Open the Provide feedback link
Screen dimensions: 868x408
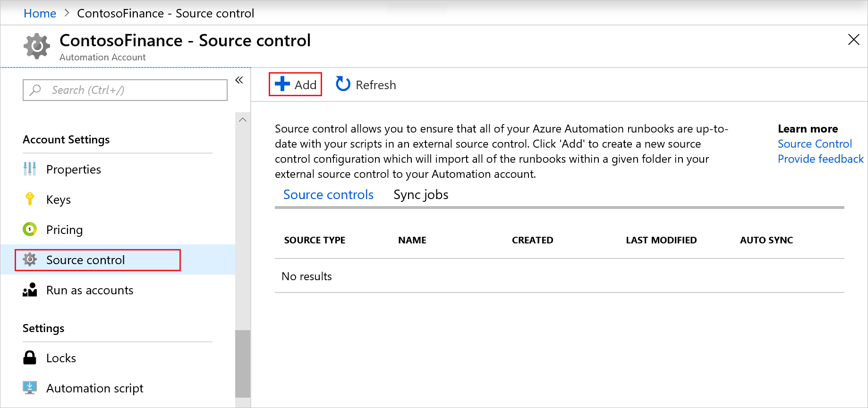820,159
